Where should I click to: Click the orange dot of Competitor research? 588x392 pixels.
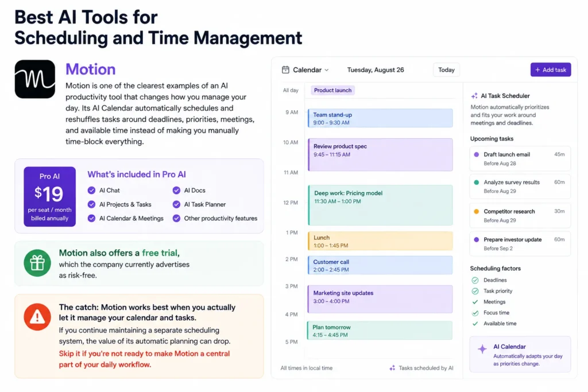[476, 211]
